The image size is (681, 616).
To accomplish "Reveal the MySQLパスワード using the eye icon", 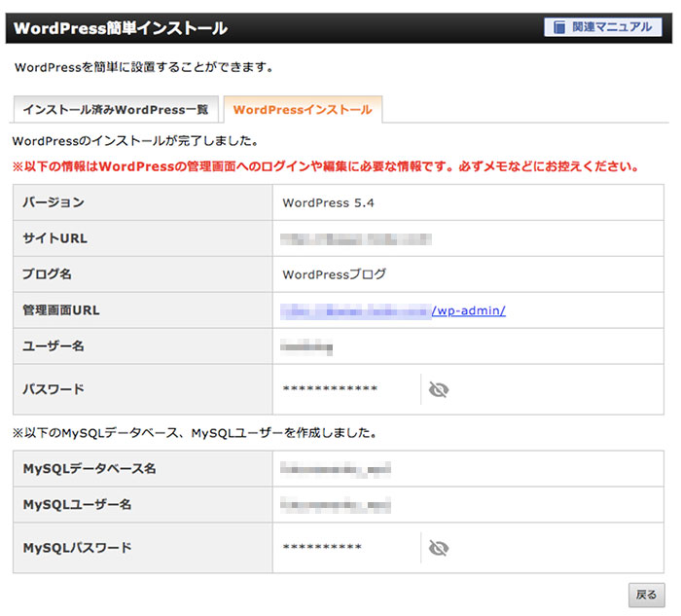I will tap(439, 548).
